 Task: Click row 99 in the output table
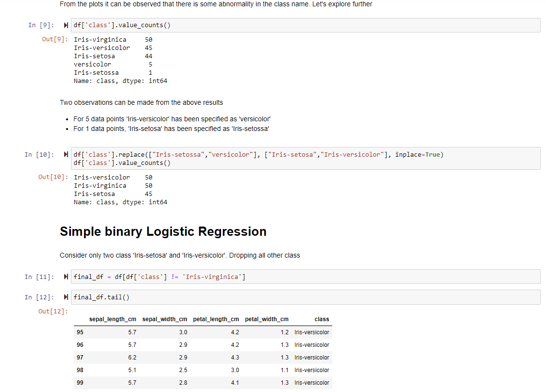[x=194, y=383]
